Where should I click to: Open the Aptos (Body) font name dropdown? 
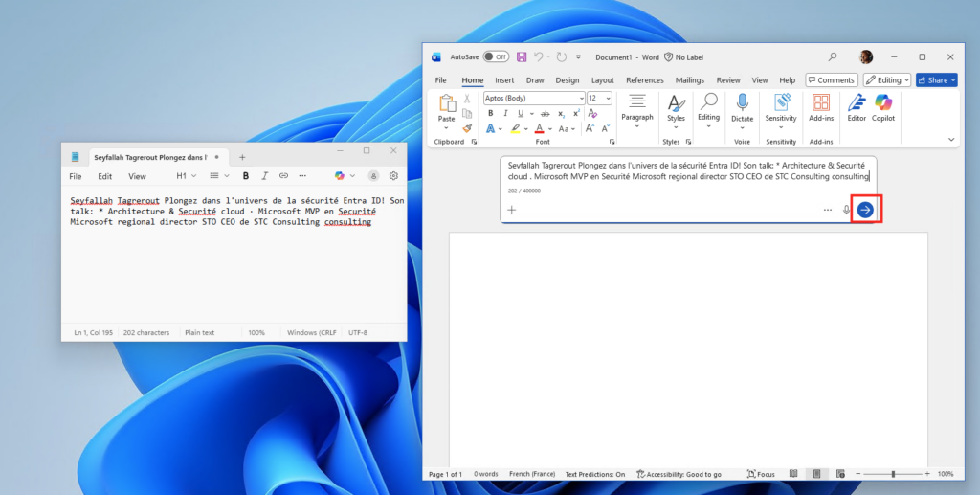[x=581, y=98]
